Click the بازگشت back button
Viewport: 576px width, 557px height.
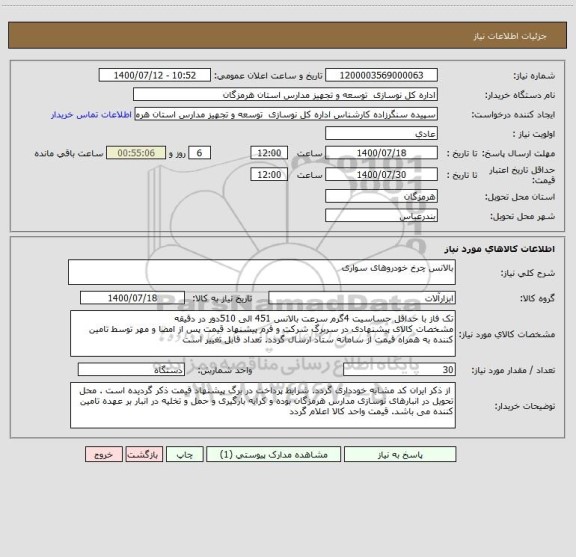point(144,454)
